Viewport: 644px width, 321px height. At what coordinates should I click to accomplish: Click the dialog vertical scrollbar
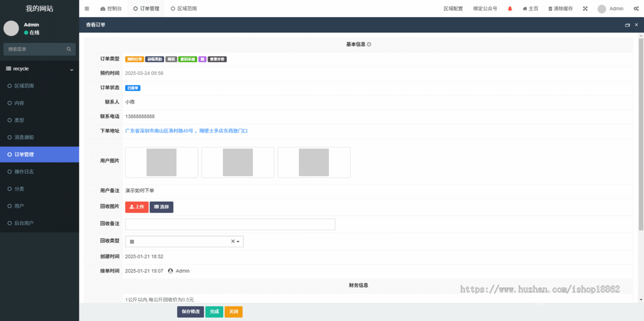641,134
